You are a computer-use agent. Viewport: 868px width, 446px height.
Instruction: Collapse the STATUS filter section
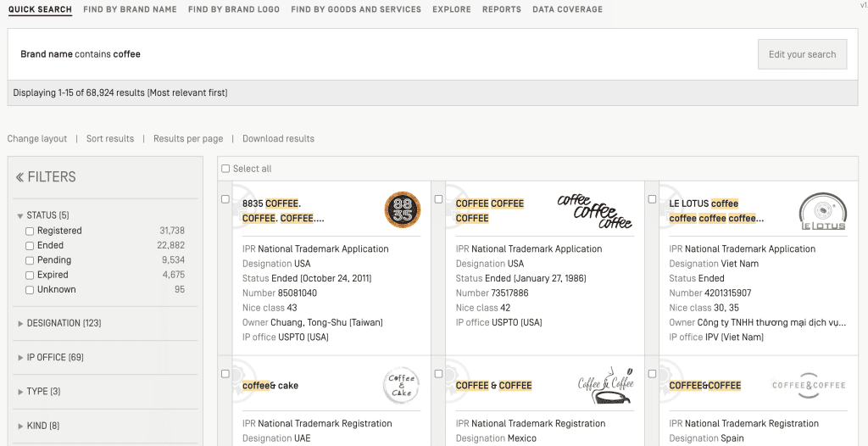(x=44, y=215)
